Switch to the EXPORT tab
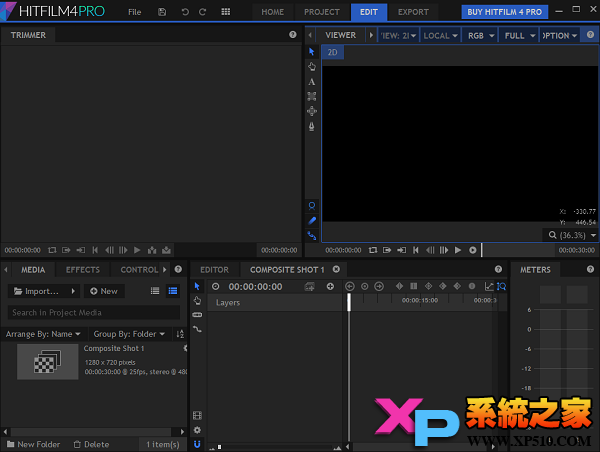 pyautogui.click(x=413, y=12)
